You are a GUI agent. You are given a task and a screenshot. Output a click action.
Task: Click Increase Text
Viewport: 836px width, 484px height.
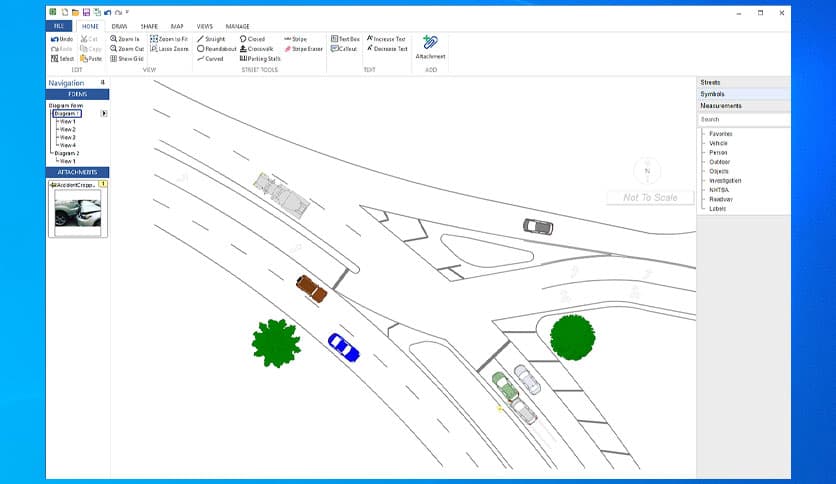click(386, 39)
